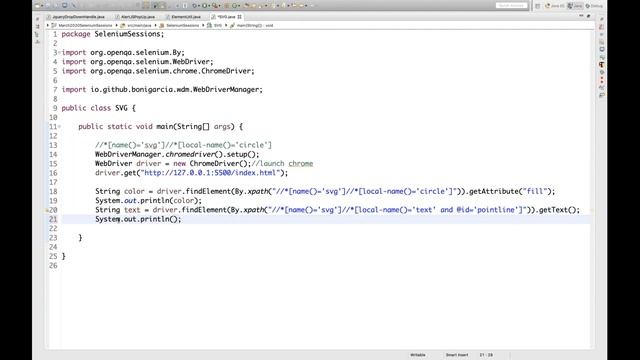Expand arrow before SVG breadcrumb
640x360 pixels.
click(203, 25)
